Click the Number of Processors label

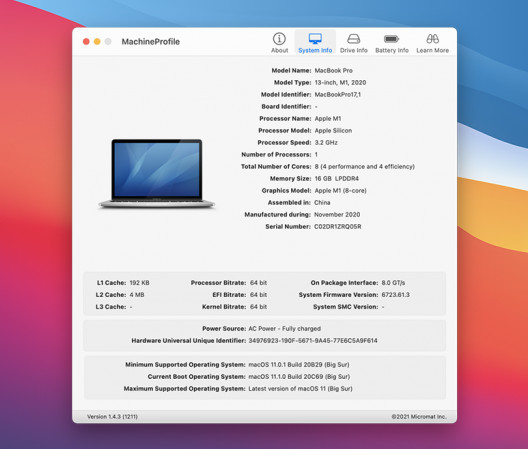(x=276, y=155)
